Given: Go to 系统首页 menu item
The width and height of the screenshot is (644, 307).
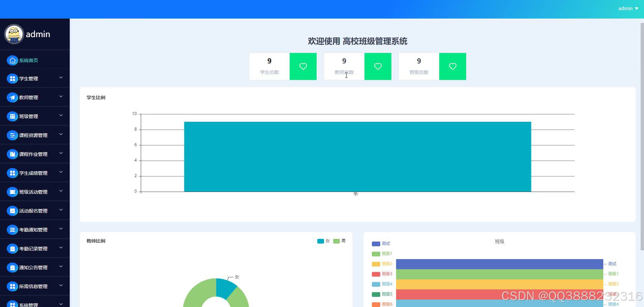Looking at the screenshot, I should click(35, 60).
